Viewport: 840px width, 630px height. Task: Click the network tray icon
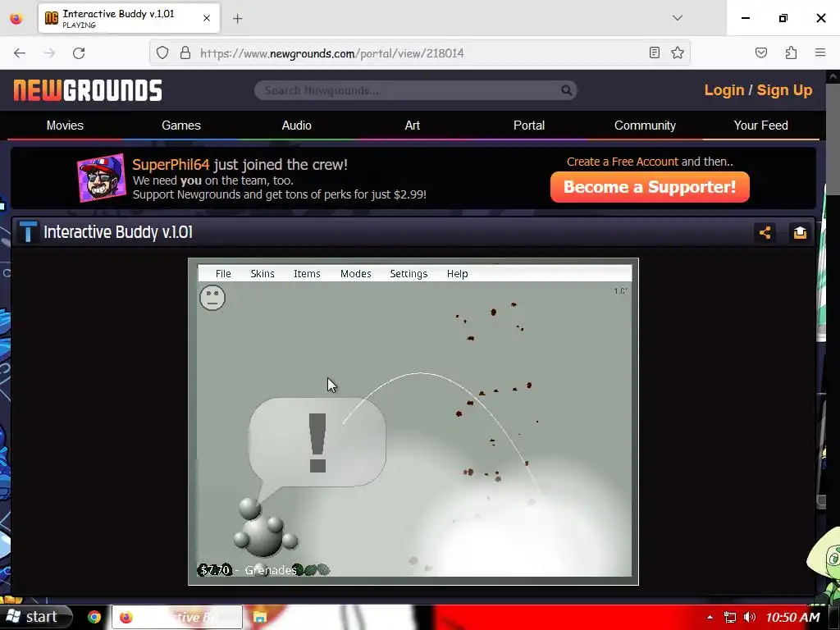[x=729, y=617]
